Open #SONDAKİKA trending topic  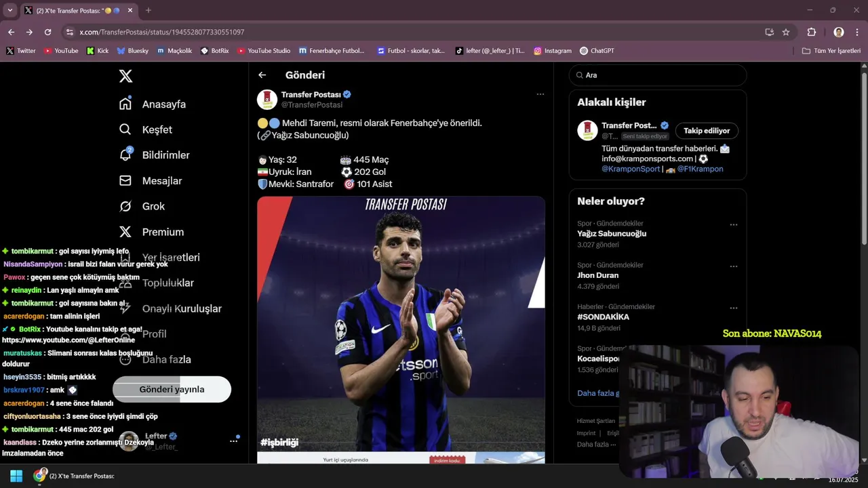[x=603, y=317]
